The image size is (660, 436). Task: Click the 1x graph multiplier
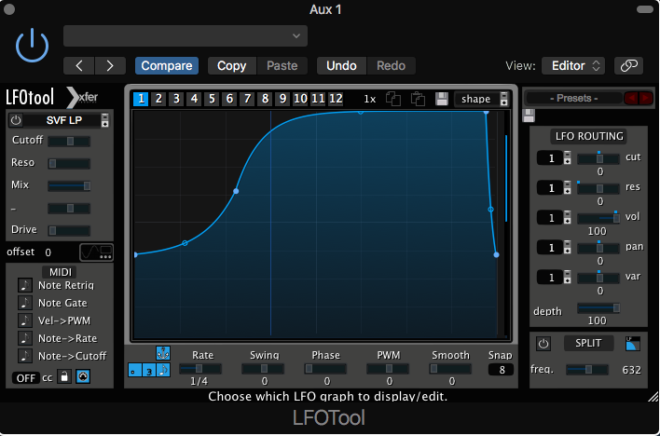(370, 99)
